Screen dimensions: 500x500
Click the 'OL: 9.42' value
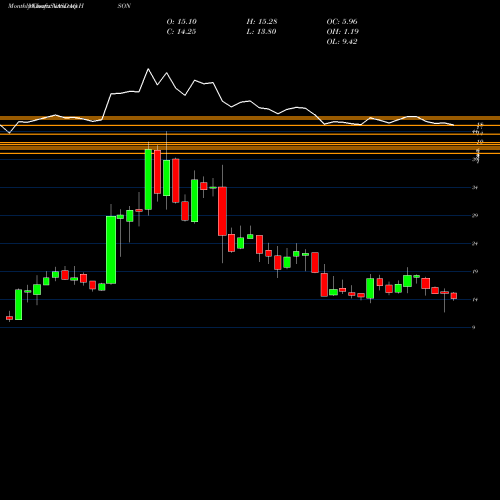[x=342, y=42]
